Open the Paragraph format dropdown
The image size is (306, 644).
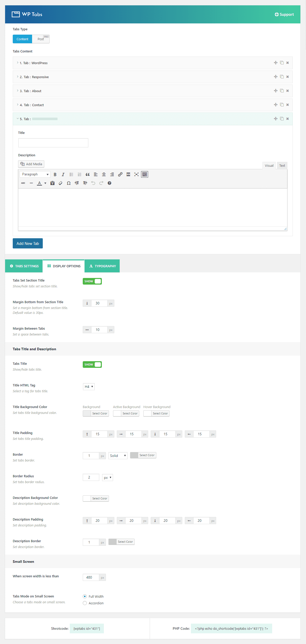click(x=35, y=174)
